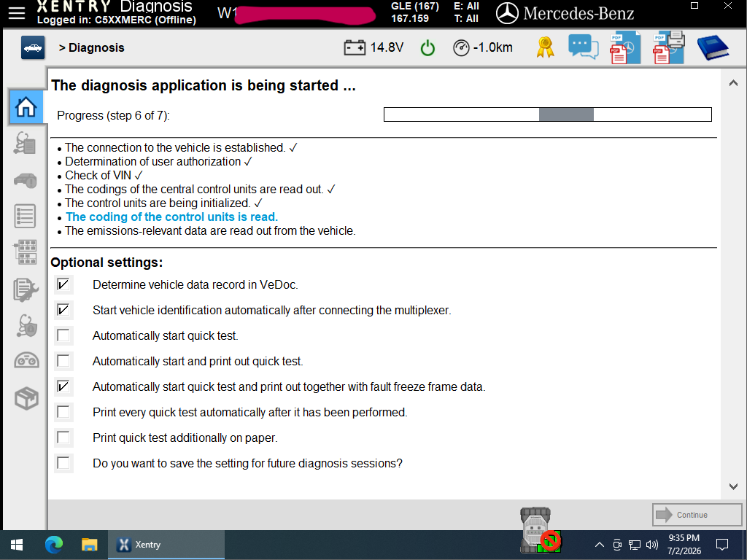Check save setting for future diagnosis sessions
Image resolution: width=747 pixels, height=560 pixels.
(63, 463)
